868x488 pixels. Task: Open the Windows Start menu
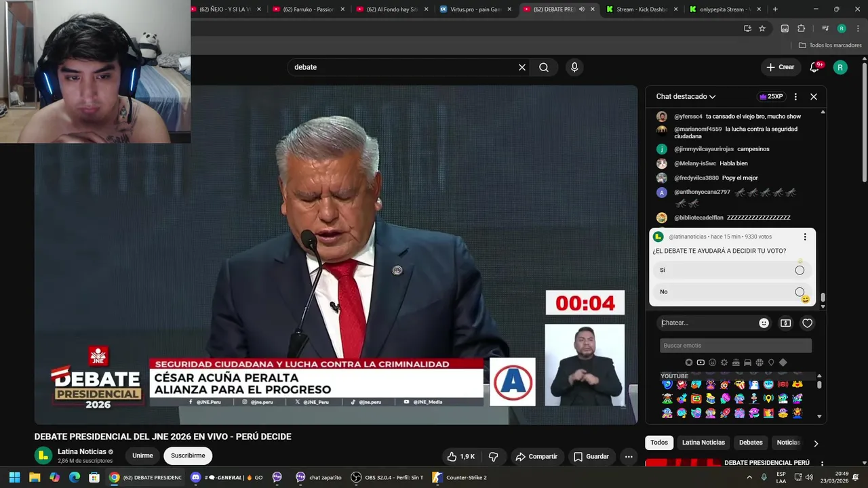coord(14,477)
